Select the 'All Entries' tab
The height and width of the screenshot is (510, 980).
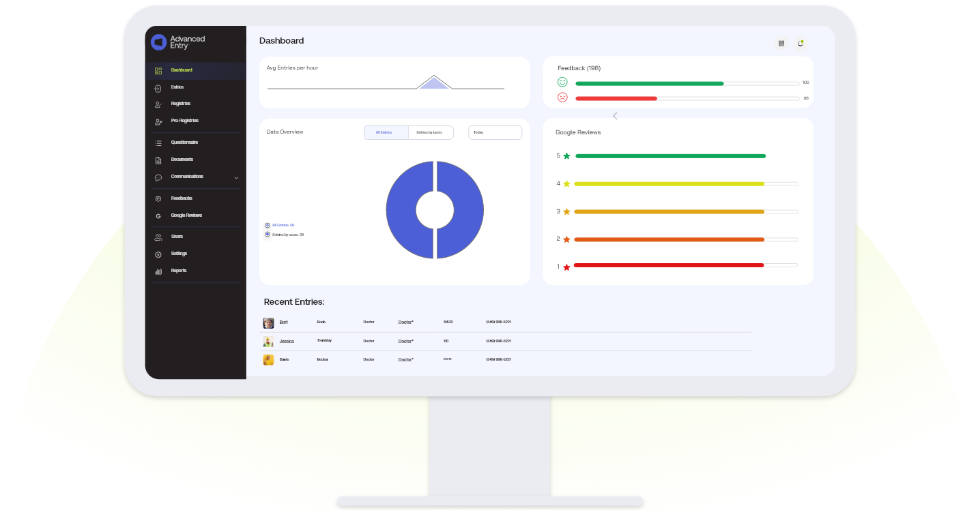(385, 132)
